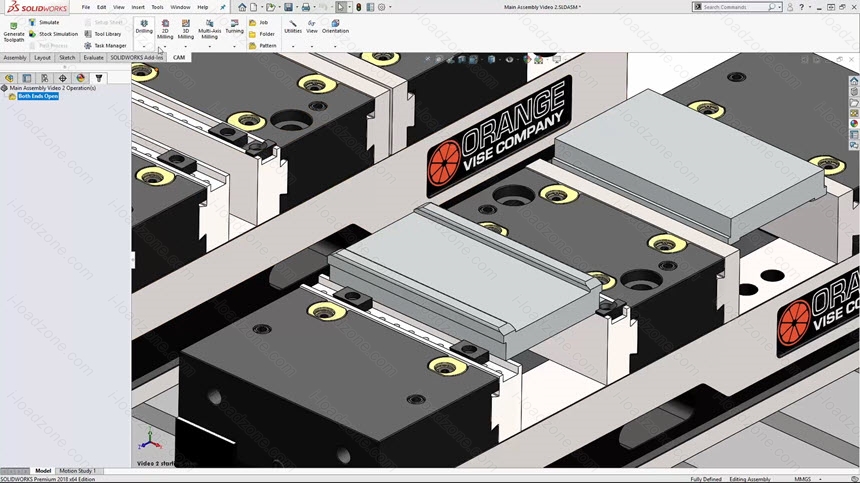
Task: Create a Pattern operation
Action: click(x=263, y=46)
